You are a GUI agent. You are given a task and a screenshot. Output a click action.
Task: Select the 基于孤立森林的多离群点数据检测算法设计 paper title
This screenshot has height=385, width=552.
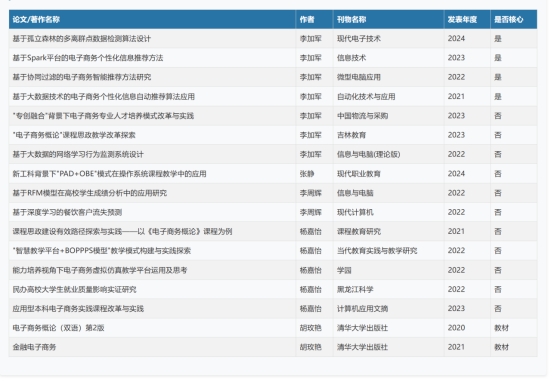coord(82,39)
